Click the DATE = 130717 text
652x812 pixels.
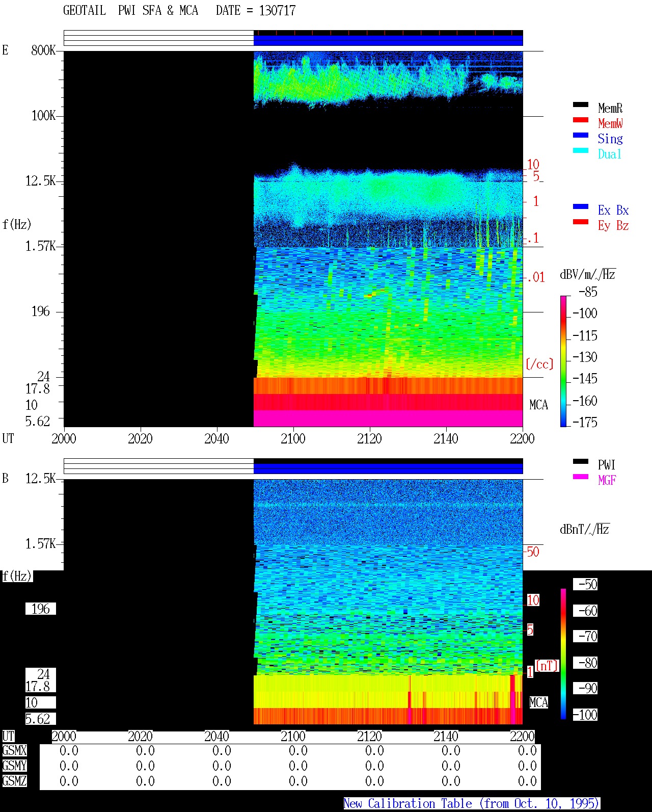click(256, 11)
